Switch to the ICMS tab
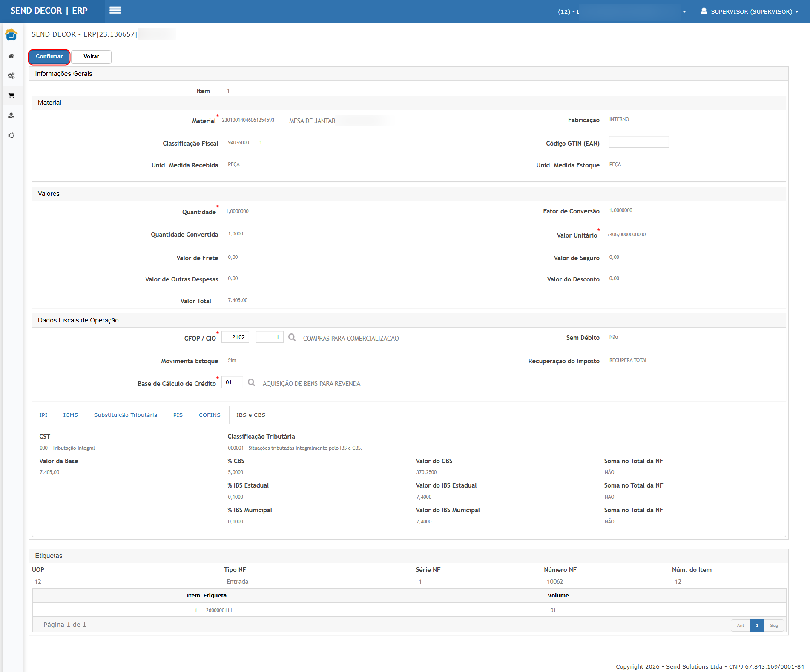Image resolution: width=810 pixels, height=672 pixels. [71, 415]
